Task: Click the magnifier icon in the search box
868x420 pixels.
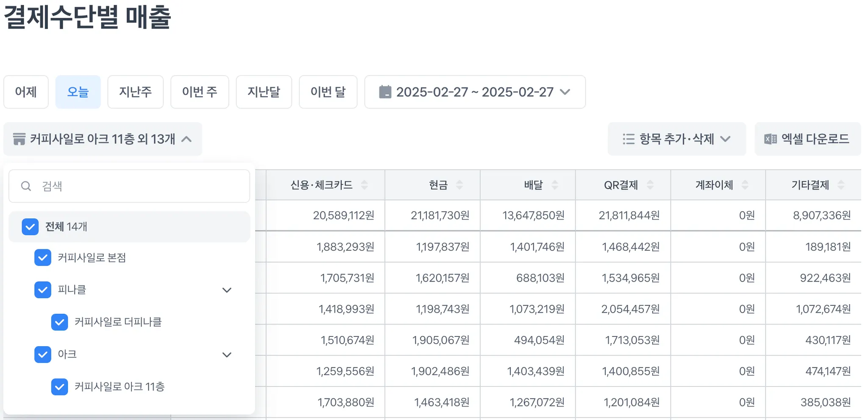Action: click(26, 186)
